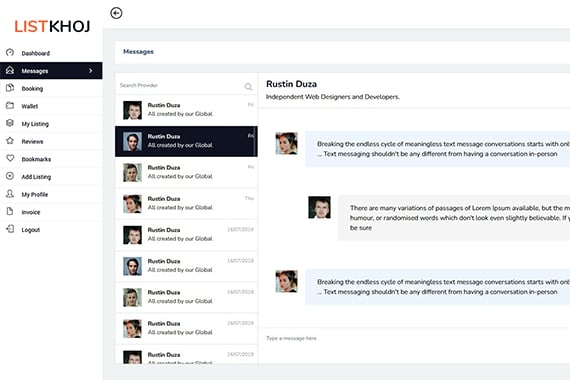Select Add Listing menu label
570x380 pixels.
tap(36, 177)
